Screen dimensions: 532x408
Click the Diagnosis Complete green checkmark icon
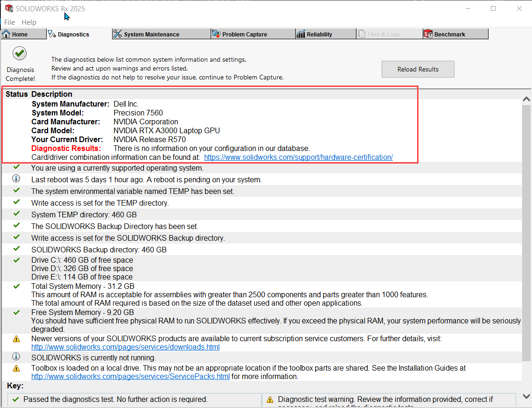coord(20,53)
